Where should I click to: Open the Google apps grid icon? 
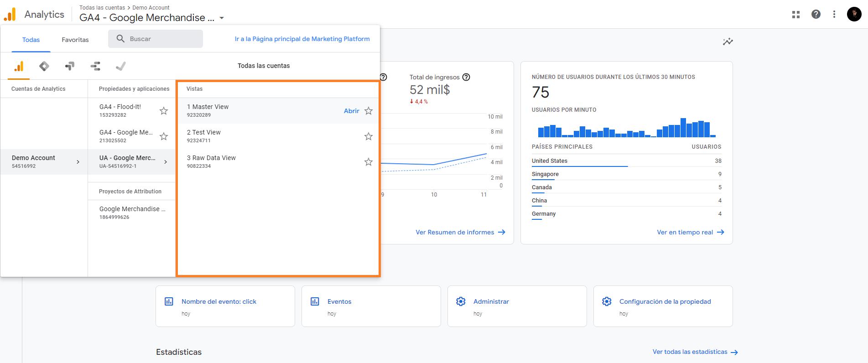[796, 15]
